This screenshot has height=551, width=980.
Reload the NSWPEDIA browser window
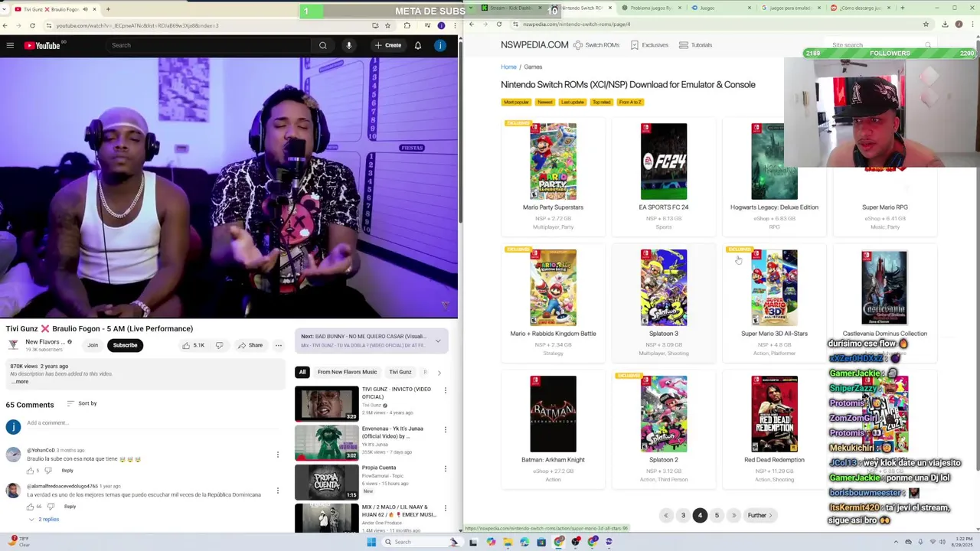[499, 24]
